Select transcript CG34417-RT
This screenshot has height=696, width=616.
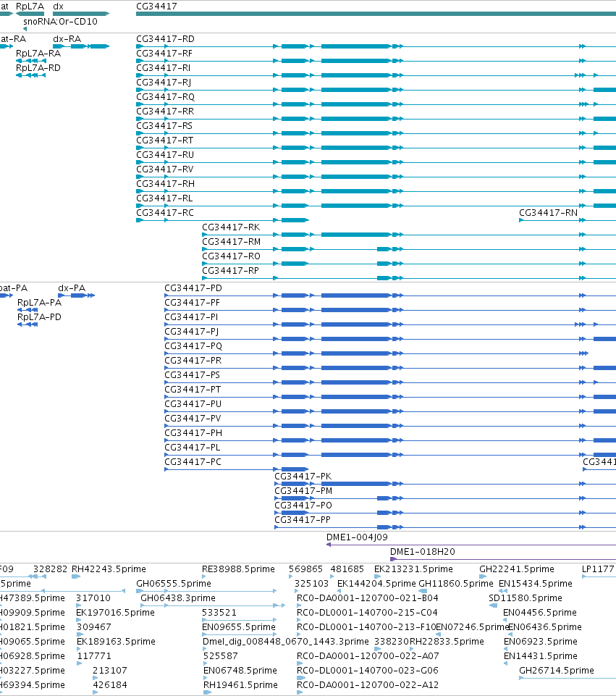click(165, 141)
